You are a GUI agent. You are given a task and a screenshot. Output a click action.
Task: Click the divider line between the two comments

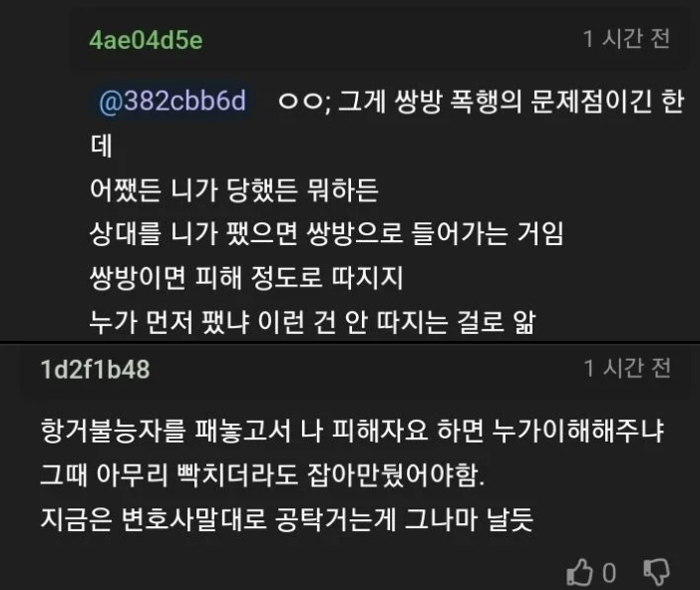(350, 344)
